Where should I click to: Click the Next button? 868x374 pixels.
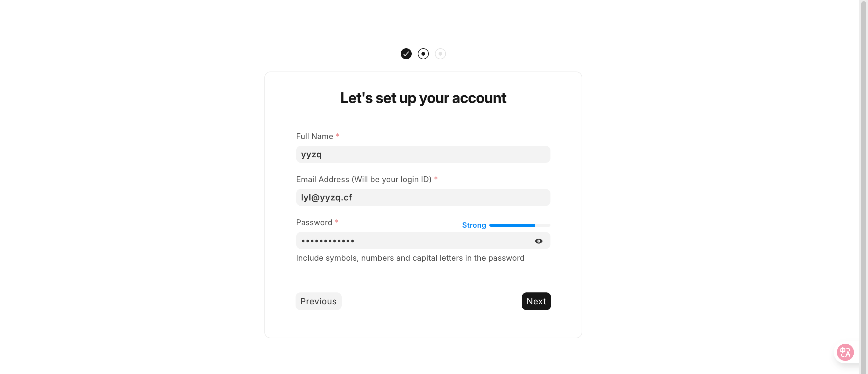[x=536, y=301]
